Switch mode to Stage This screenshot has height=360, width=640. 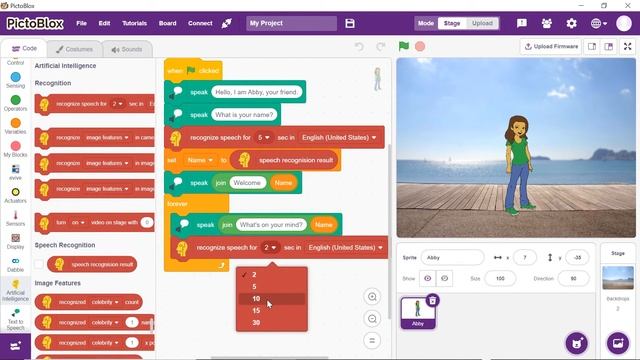452,23
